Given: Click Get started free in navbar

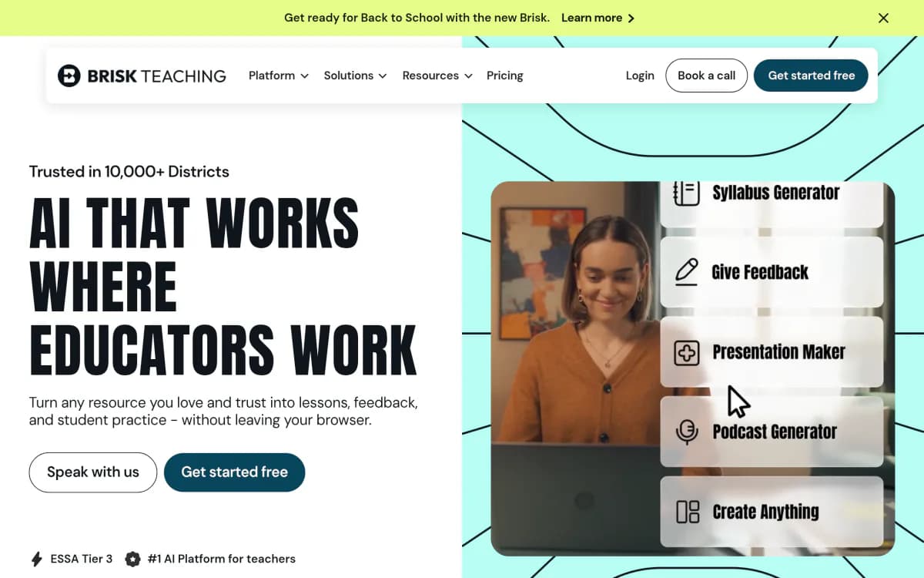Looking at the screenshot, I should point(811,76).
